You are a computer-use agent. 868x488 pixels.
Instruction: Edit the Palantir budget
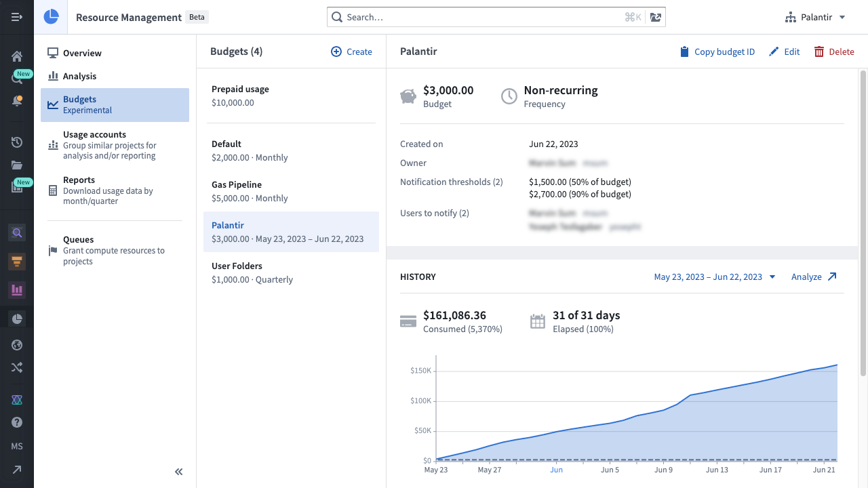[784, 52]
